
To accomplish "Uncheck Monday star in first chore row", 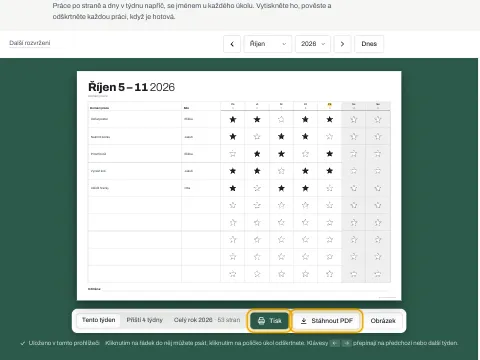I will pos(233,119).
